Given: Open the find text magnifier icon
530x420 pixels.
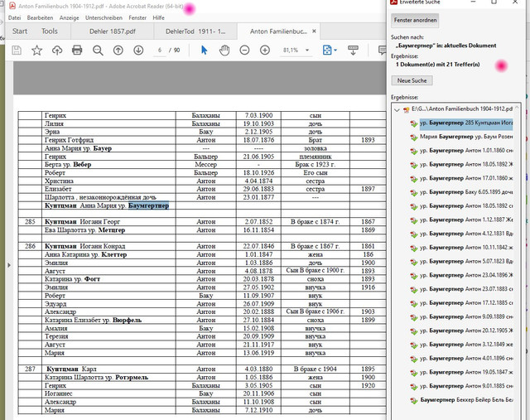Looking at the screenshot, I should coord(98,51).
